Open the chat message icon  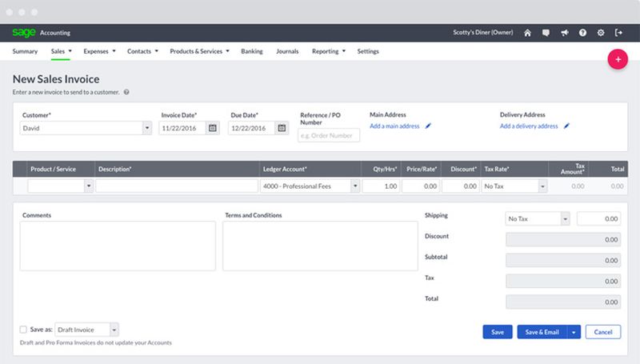pos(546,33)
